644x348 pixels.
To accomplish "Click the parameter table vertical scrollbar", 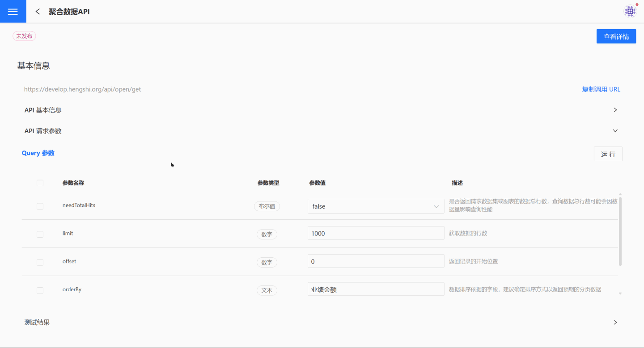I will click(620, 231).
